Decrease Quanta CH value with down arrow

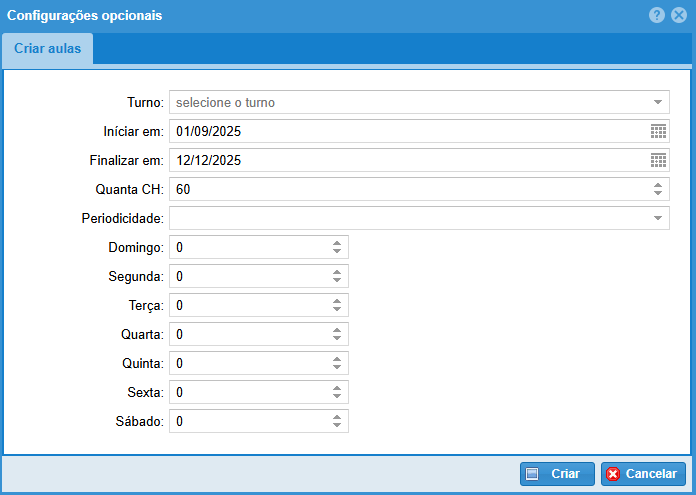click(658, 194)
